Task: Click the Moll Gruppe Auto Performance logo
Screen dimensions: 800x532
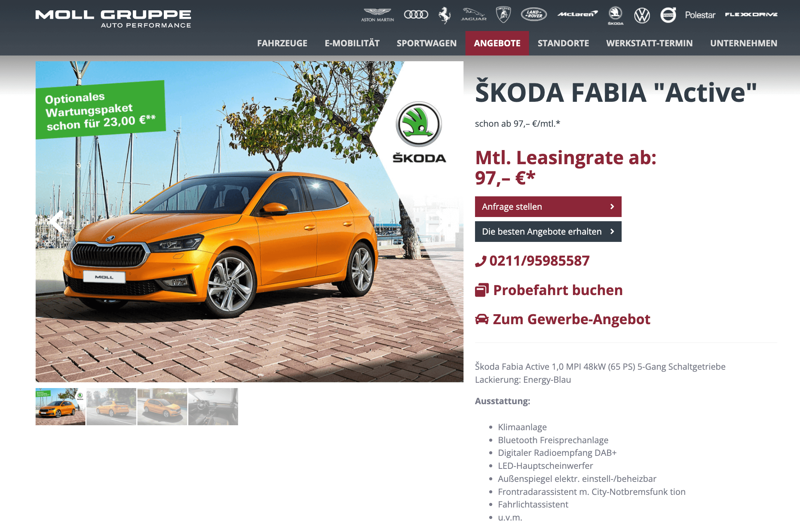Action: click(x=113, y=19)
